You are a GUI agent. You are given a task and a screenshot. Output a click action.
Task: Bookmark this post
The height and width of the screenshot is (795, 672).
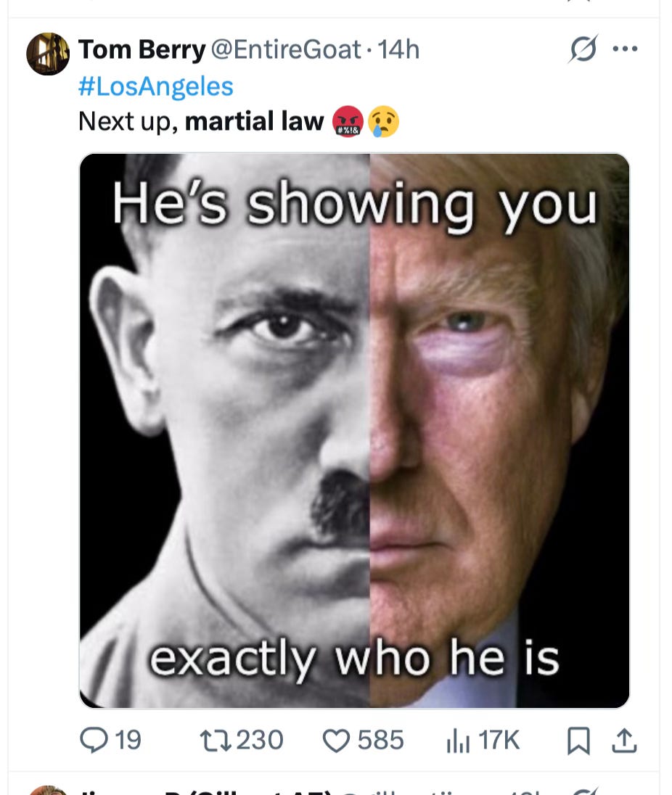[578, 741]
